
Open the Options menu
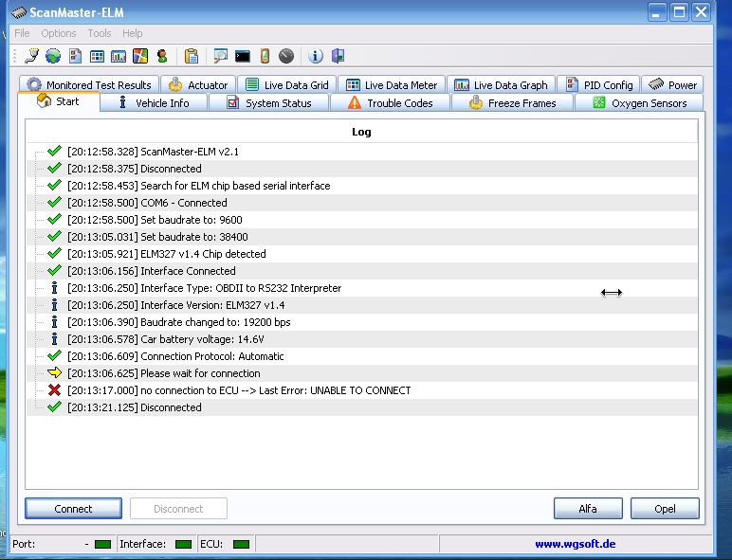click(59, 33)
